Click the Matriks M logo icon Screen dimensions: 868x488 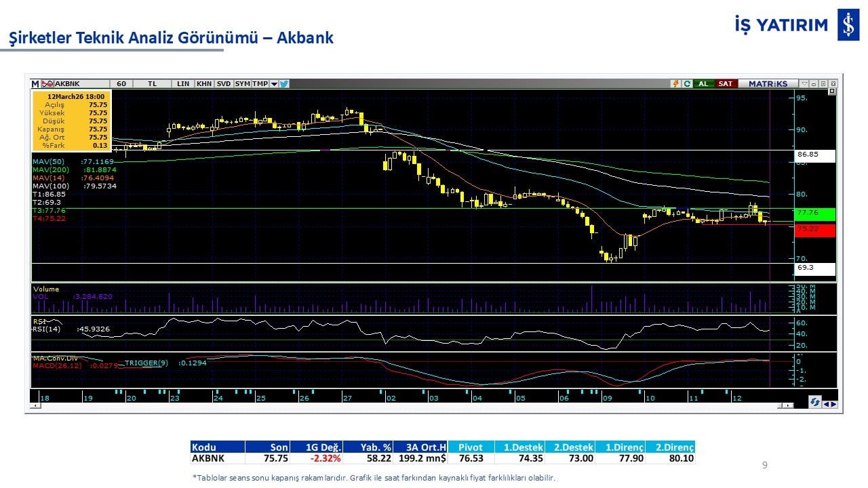[35, 84]
